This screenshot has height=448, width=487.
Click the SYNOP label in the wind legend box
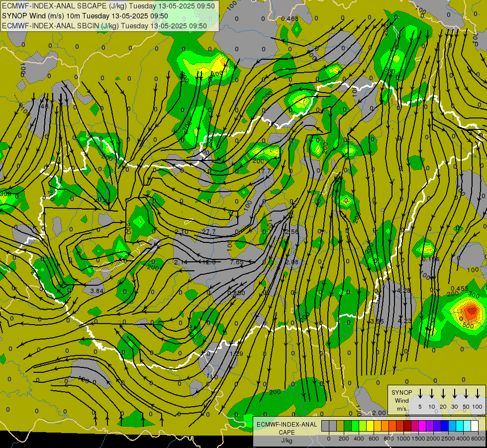[401, 393]
